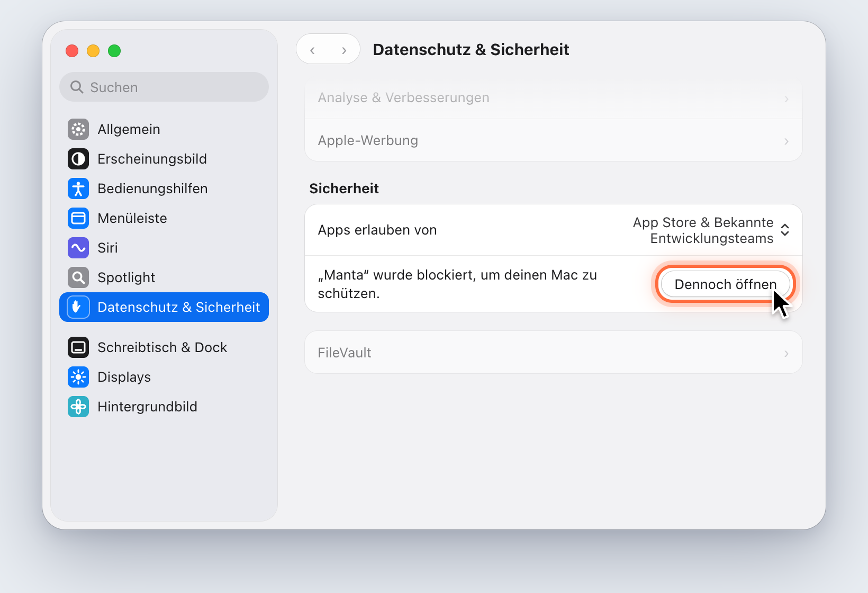
Task: Select Schreibtisch & Dock in sidebar
Action: tap(164, 347)
